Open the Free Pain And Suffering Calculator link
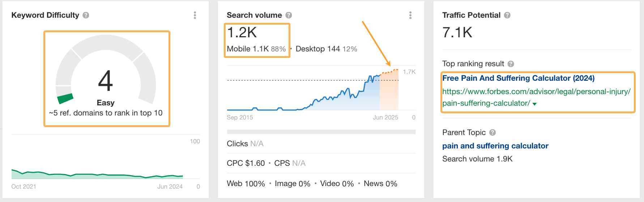Screen dimensions: 644x202 518,78
